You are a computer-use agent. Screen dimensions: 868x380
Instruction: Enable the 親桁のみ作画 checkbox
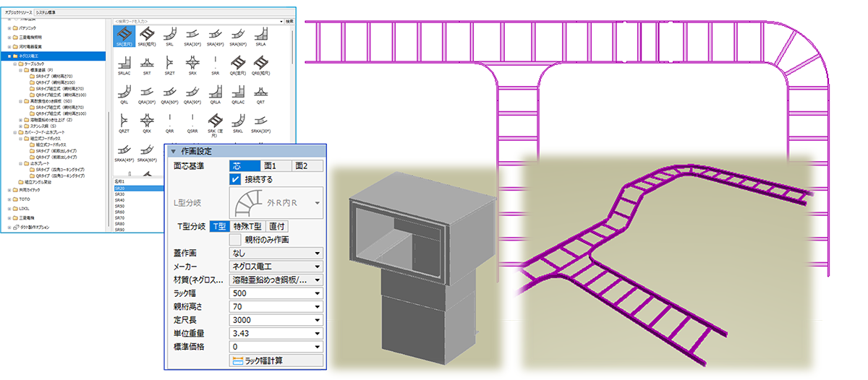pyautogui.click(x=235, y=239)
